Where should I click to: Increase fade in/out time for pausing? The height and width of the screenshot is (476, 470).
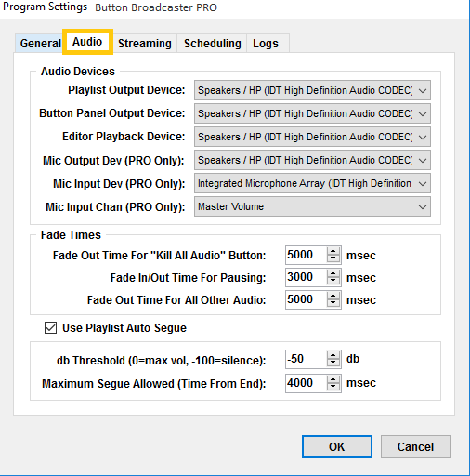point(333,273)
